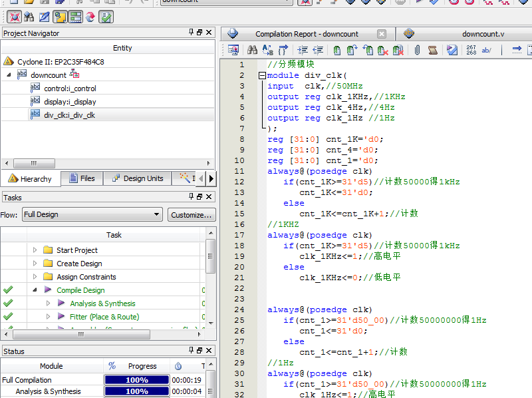Click the binoculars Find icon in editor toolbar
This screenshot has width=532, height=398.
(x=252, y=50)
